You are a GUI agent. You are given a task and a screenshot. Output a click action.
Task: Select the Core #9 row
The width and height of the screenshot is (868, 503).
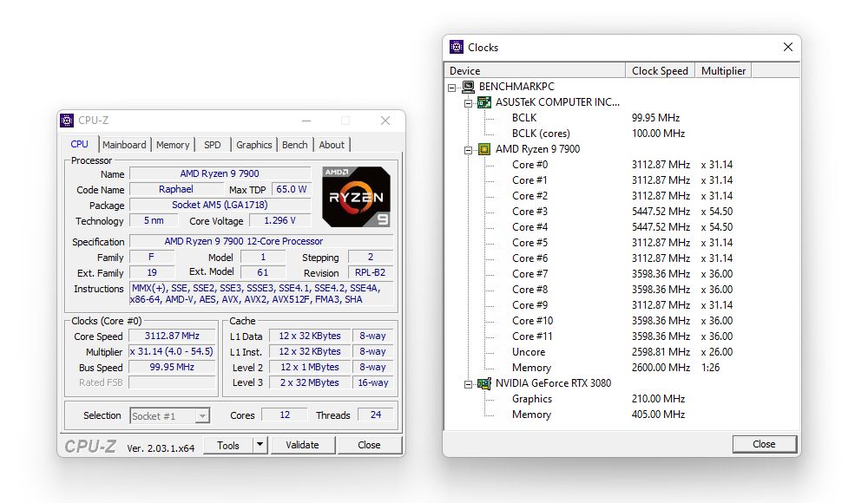tap(622, 305)
